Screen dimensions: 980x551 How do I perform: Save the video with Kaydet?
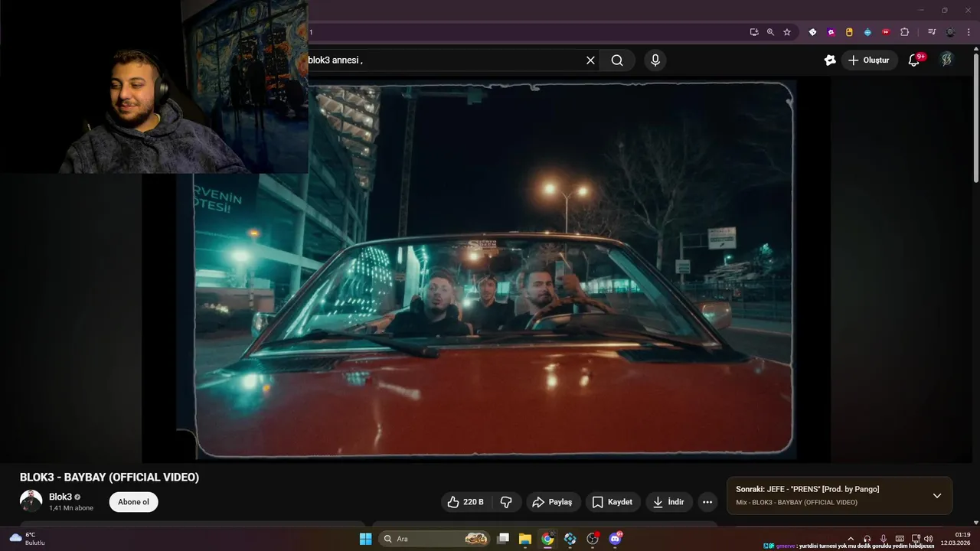(x=613, y=502)
